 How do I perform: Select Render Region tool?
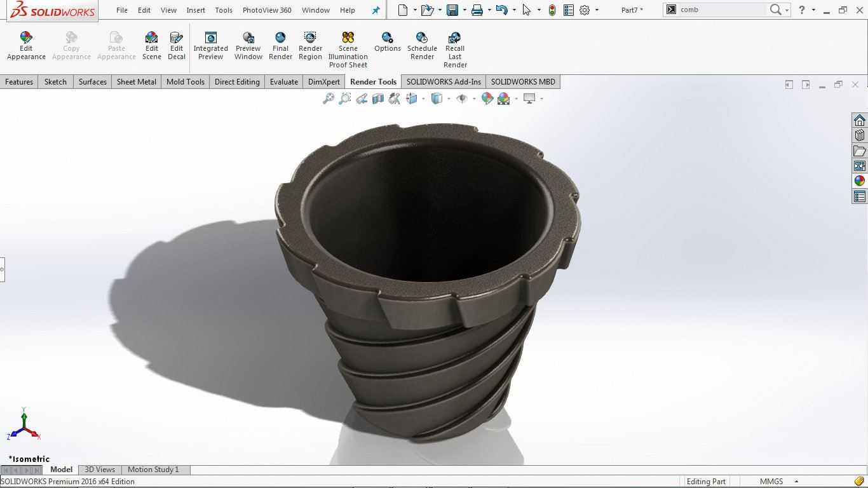point(310,46)
